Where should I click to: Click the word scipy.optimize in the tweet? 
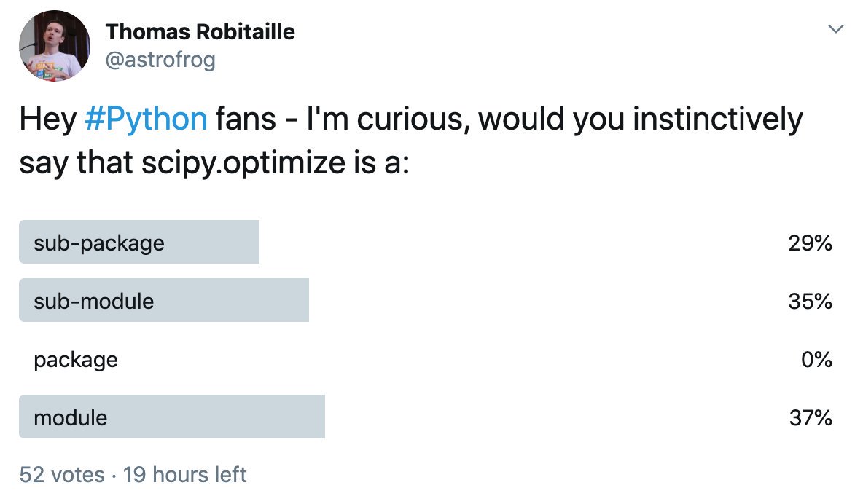point(243,163)
